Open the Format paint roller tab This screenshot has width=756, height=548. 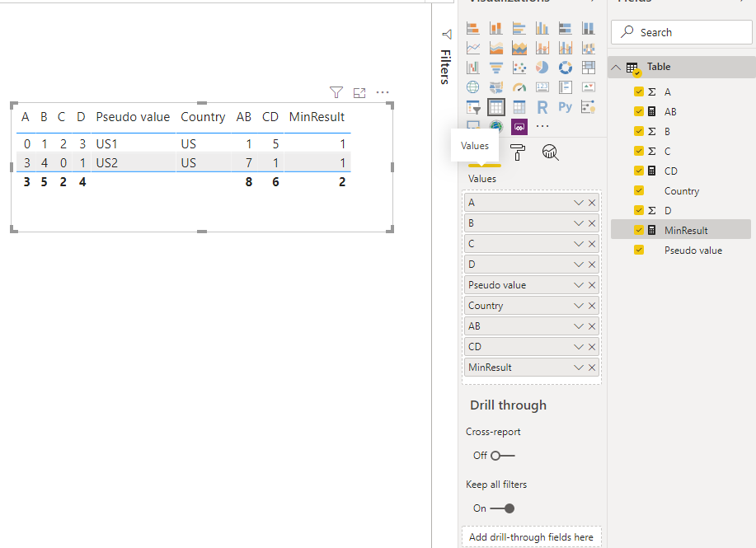(518, 152)
